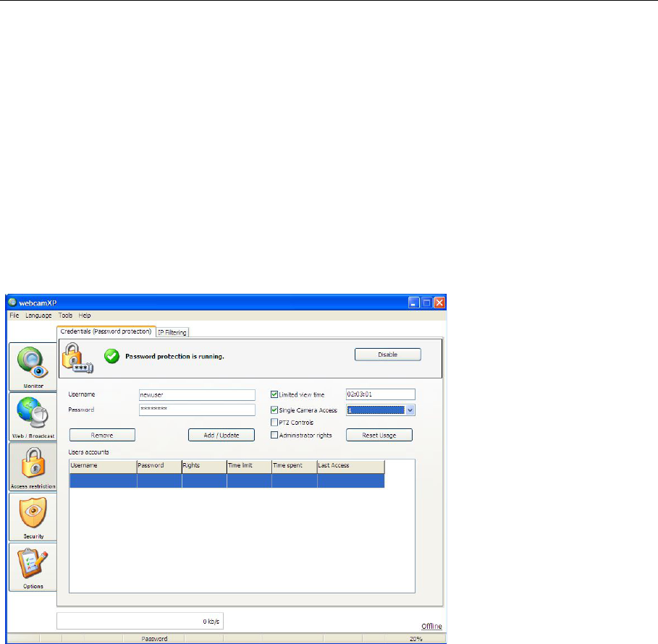Click the 'Password' status bar entry
Viewport: 658px width, 644px height.
tap(154, 638)
